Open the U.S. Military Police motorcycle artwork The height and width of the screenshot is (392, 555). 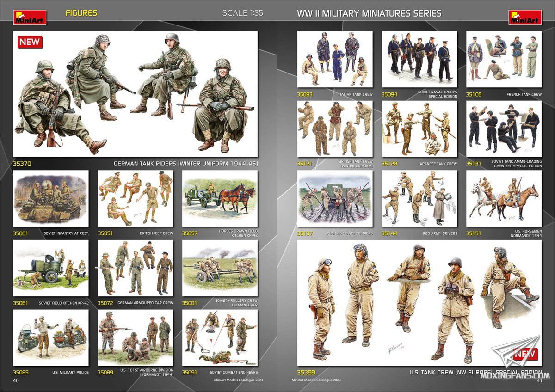[x=51, y=337]
